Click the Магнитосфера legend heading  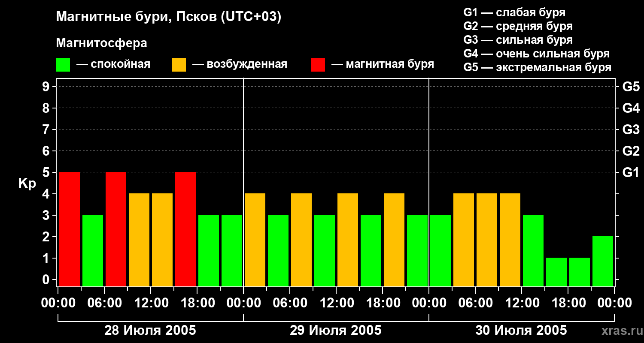(101, 43)
